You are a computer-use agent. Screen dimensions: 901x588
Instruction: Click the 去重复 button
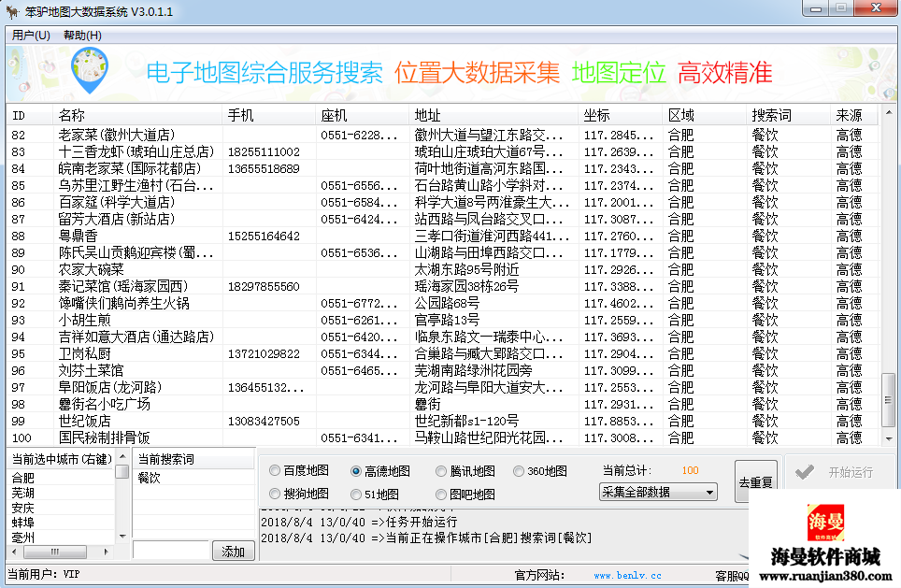(x=755, y=482)
